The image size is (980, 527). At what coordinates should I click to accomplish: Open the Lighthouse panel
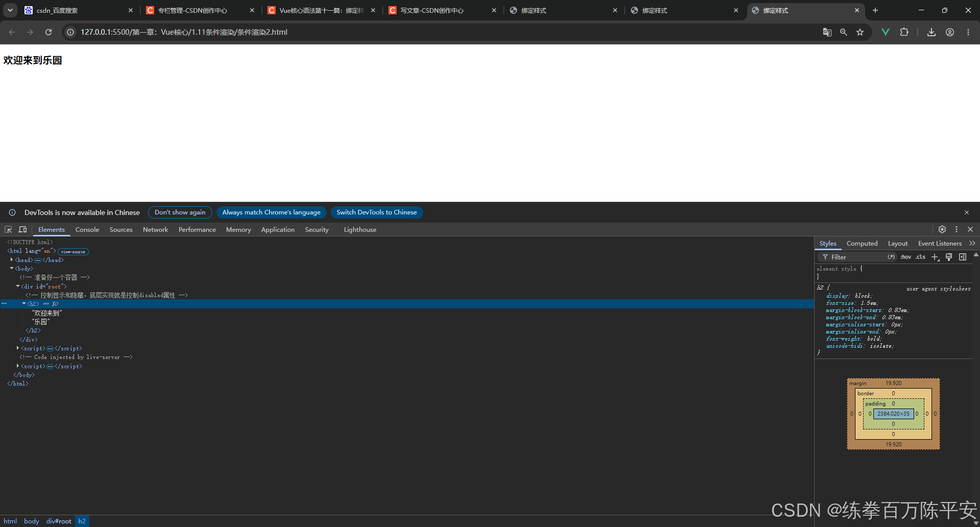tap(360, 230)
